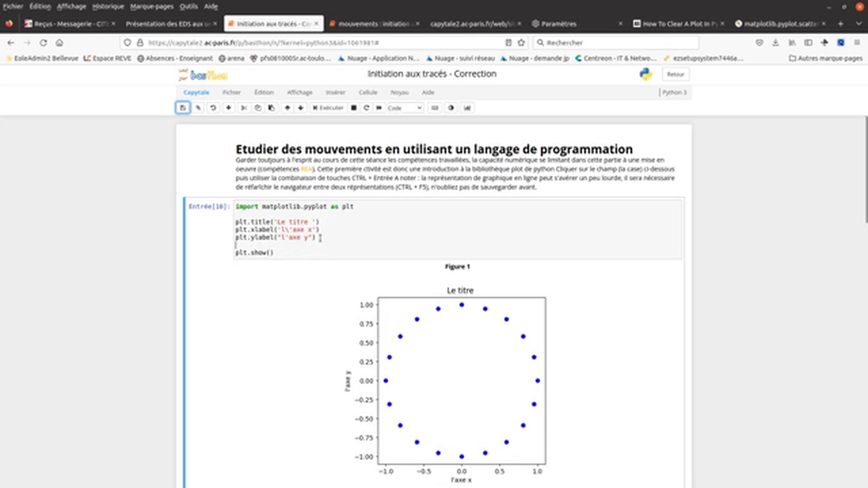868x488 pixels.
Task: Restart the kernel using the restart icon
Action: tap(366, 107)
